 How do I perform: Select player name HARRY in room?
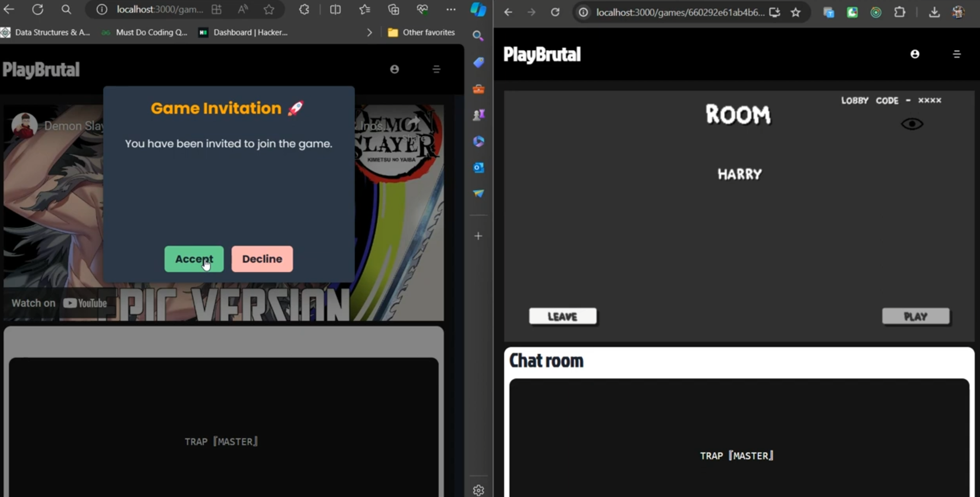pyautogui.click(x=739, y=174)
